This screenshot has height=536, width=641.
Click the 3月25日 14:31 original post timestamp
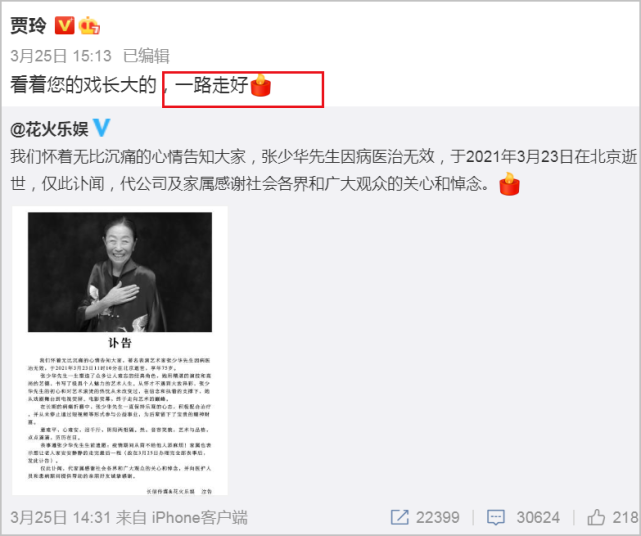(x=61, y=518)
